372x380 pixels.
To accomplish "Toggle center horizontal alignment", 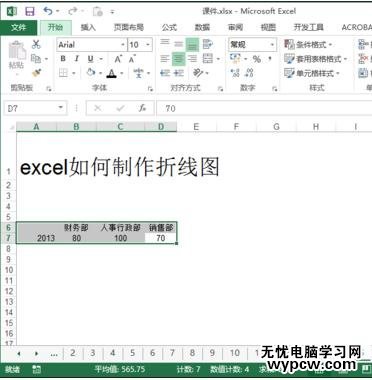I will 179,59.
